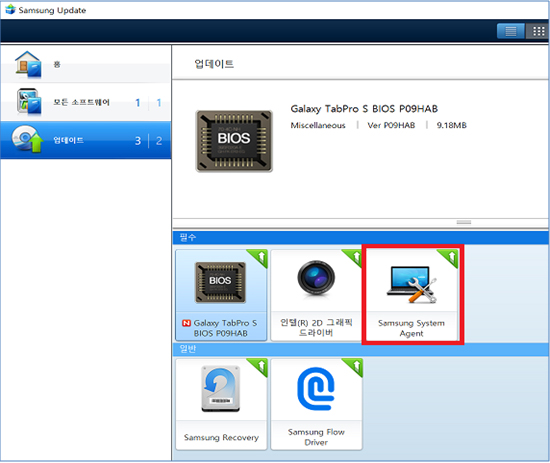Screen dimensions: 550x463
Task: Click count 3 in 업데이트 row
Action: [x=138, y=141]
